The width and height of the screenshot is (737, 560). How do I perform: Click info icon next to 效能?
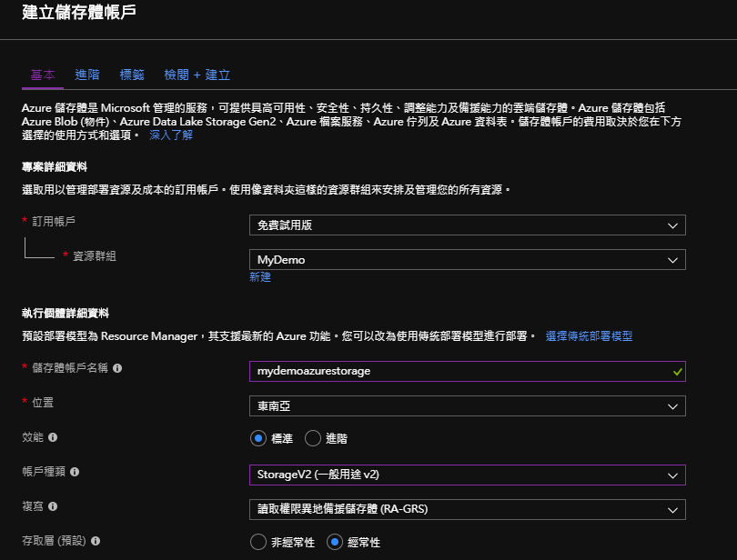[x=53, y=437]
